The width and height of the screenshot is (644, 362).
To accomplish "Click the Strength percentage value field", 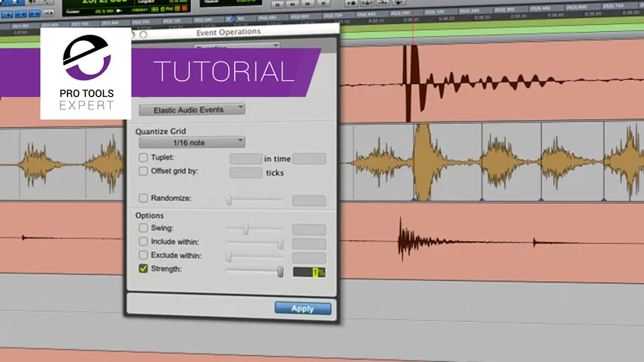I will (x=309, y=272).
